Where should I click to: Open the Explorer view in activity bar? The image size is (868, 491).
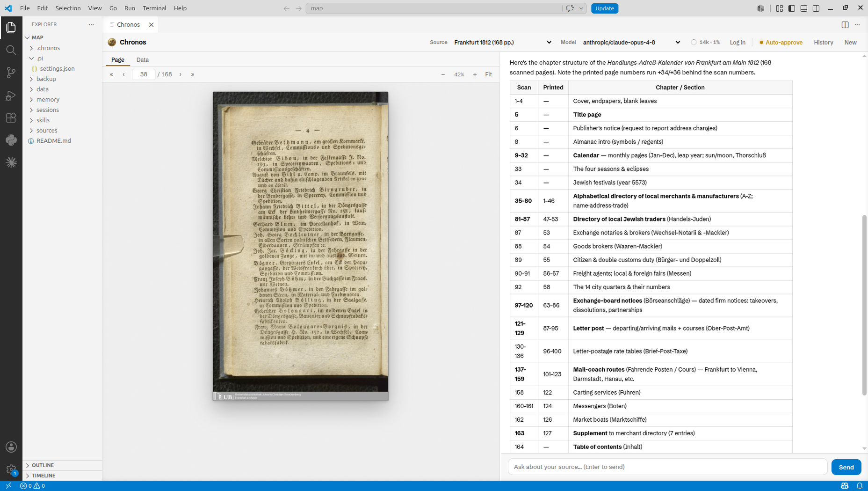point(11,28)
